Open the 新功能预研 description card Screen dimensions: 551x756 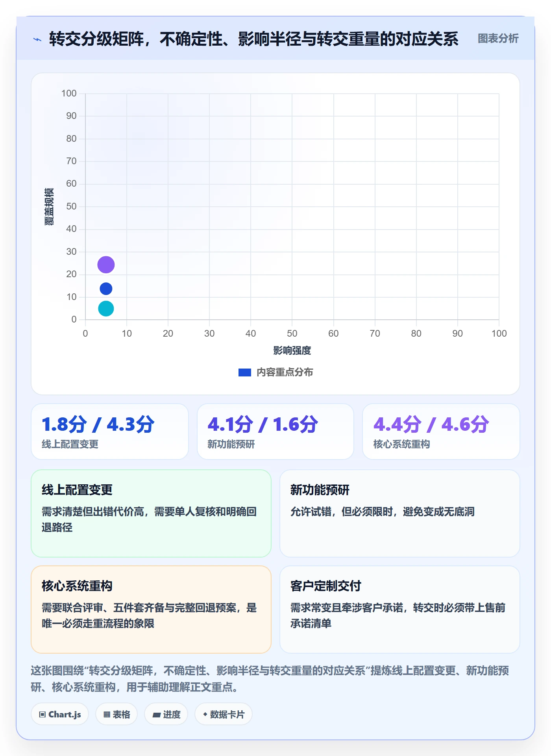(x=400, y=513)
